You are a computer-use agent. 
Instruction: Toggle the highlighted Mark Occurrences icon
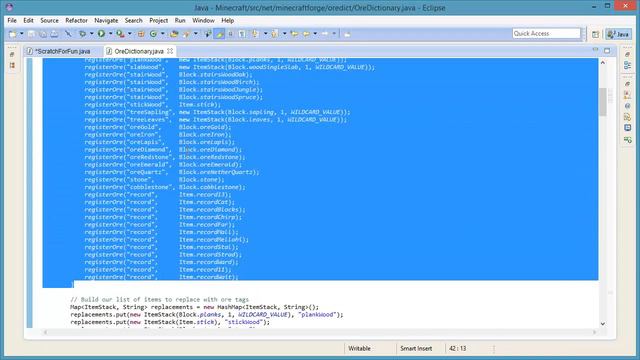(220, 34)
